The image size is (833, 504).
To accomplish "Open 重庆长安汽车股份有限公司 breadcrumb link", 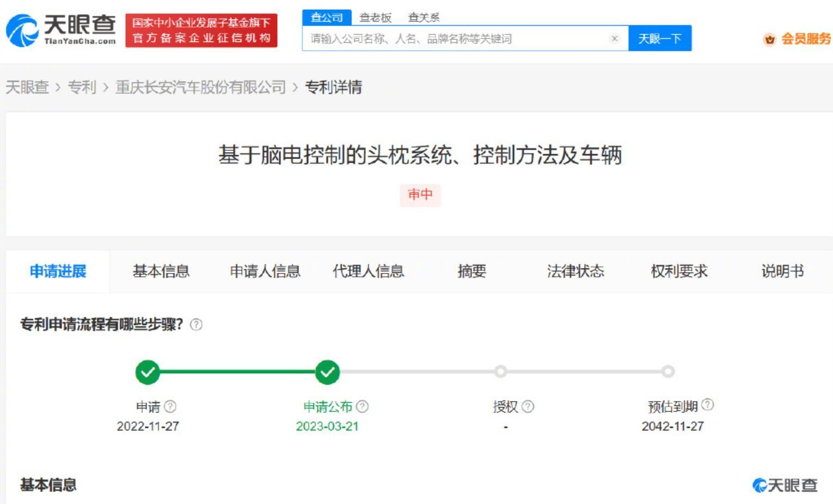I will [200, 87].
